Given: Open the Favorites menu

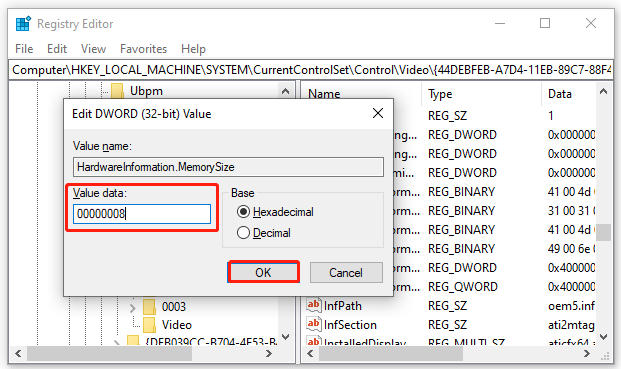Looking at the screenshot, I should 143,49.
